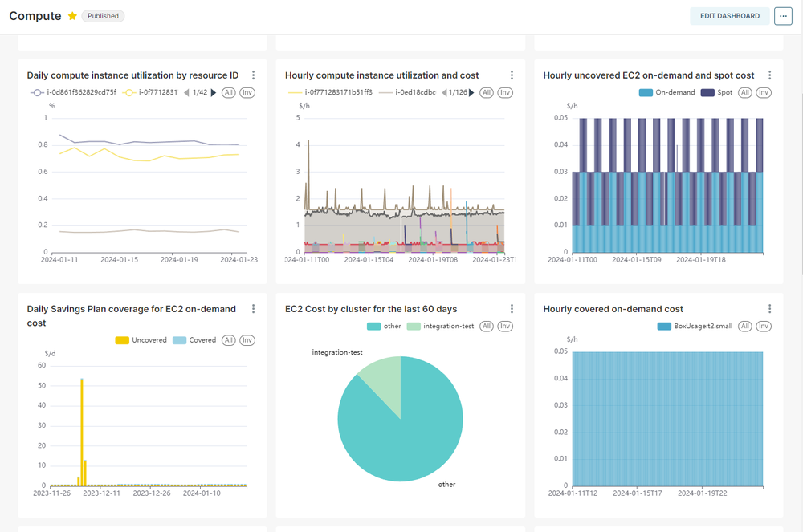The width and height of the screenshot is (803, 532).
Task: Toggle i-0f771283171b51ff3 series in Hourly utilization legend
Action: pos(330,92)
